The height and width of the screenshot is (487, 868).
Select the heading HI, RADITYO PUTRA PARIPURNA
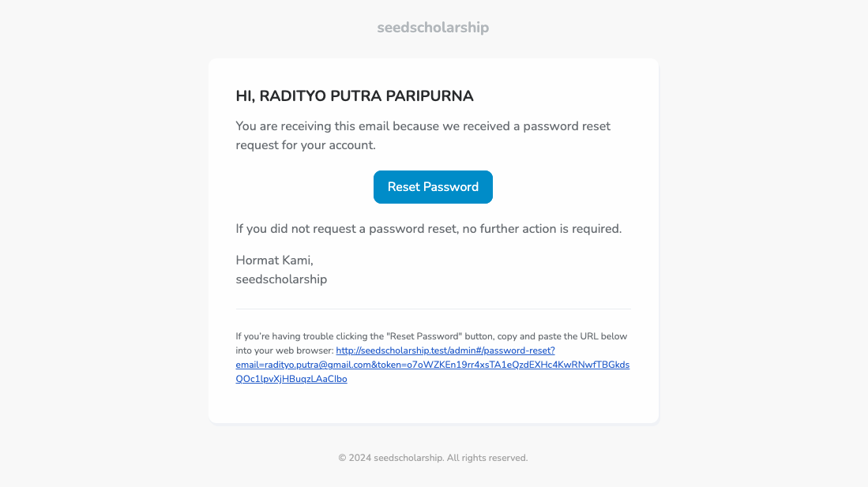[x=355, y=96]
